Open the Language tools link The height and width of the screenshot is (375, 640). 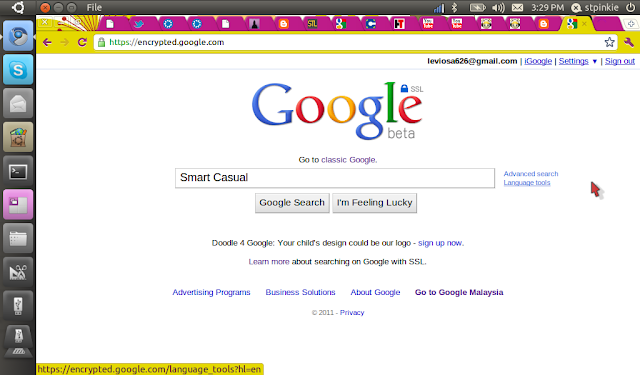[x=527, y=183]
